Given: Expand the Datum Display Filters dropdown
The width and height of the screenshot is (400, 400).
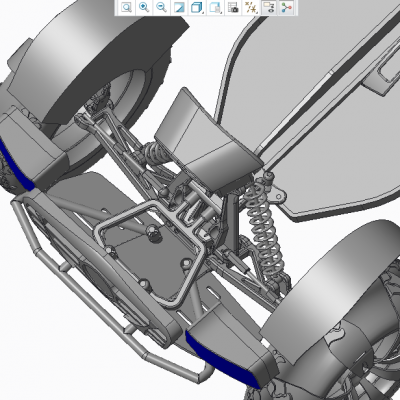Looking at the screenshot, I should pyautogui.click(x=251, y=7).
